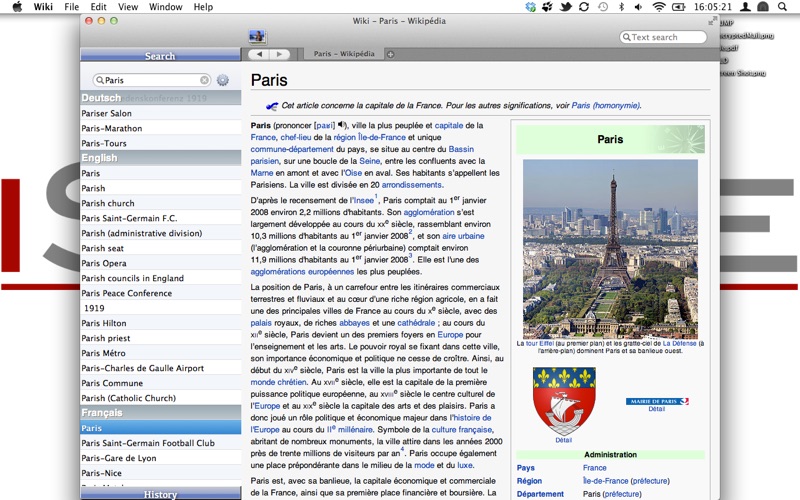Click the Paris coat of arms image

point(564,400)
